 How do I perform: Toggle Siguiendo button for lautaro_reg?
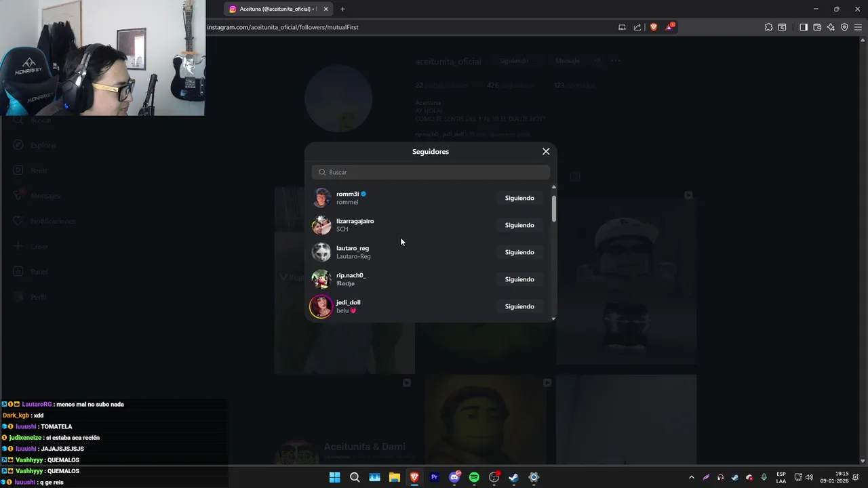click(519, 252)
